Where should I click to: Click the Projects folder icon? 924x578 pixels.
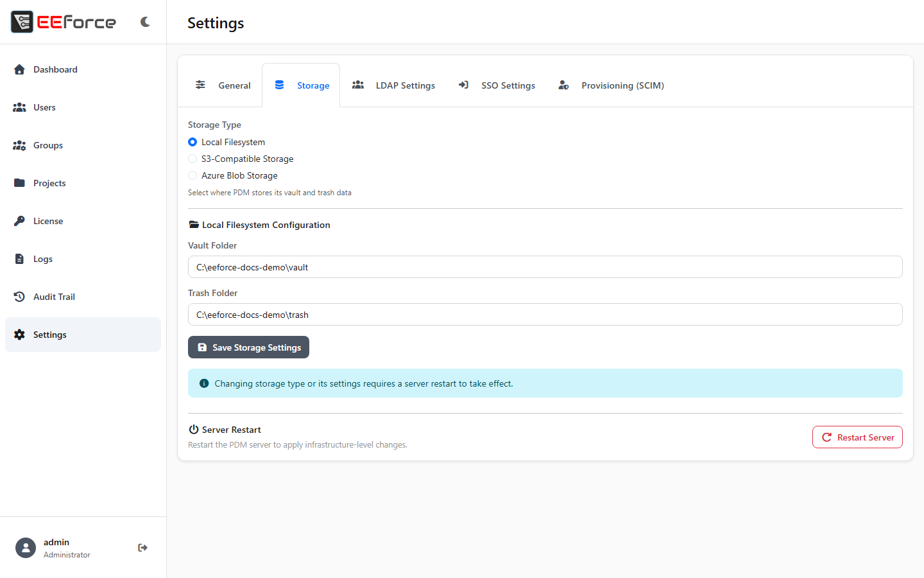point(19,183)
